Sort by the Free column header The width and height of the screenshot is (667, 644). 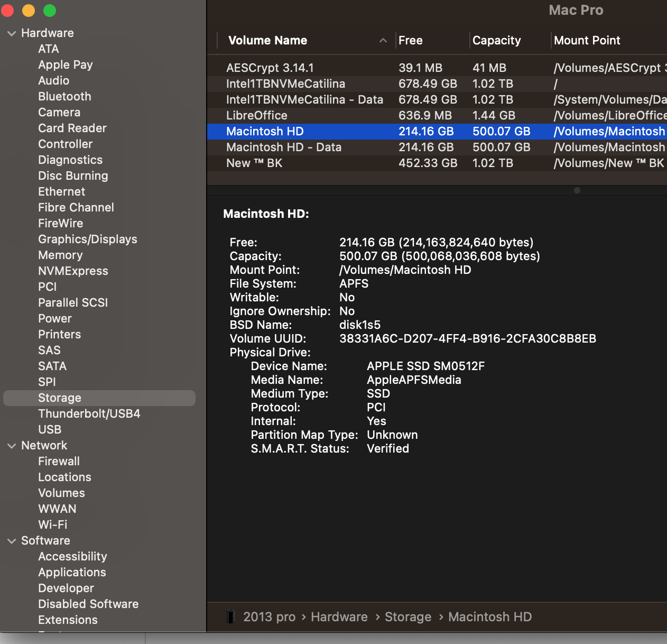point(411,41)
